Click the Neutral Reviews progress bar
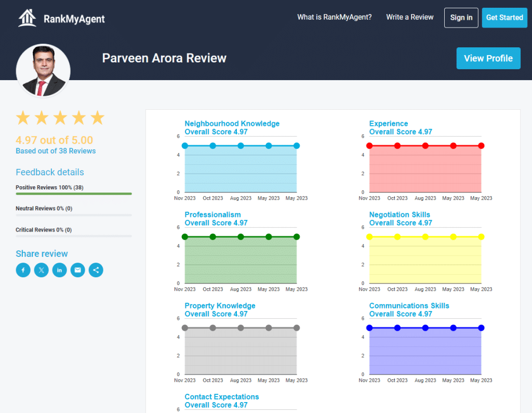Screen dimensions: 532x413 [74, 215]
